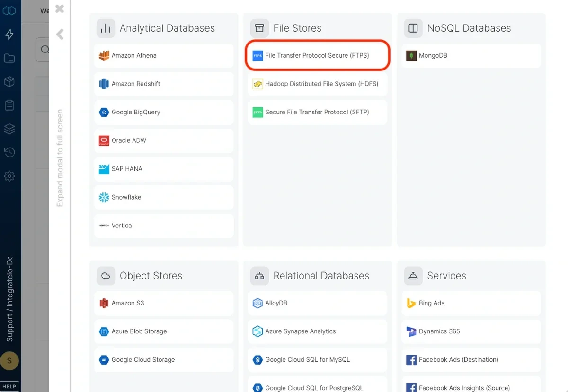Select File Transfer Protocol Secure (FTPS)
This screenshot has width=568, height=392.
coord(318,55)
